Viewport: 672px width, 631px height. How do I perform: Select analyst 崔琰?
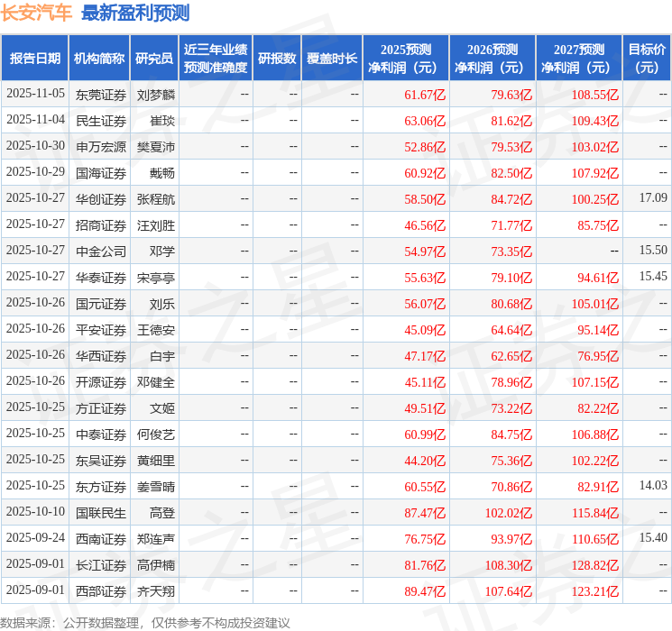tap(162, 121)
